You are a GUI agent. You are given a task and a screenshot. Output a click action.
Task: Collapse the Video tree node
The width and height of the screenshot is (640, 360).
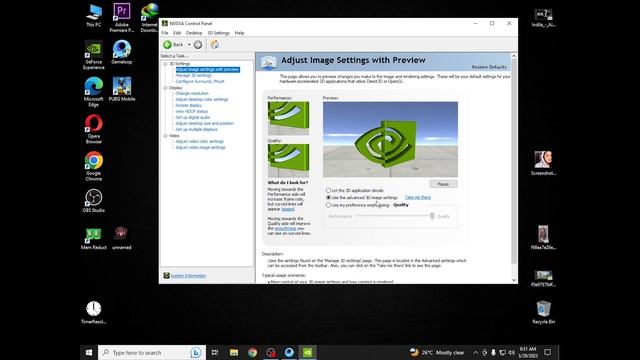[x=165, y=136]
